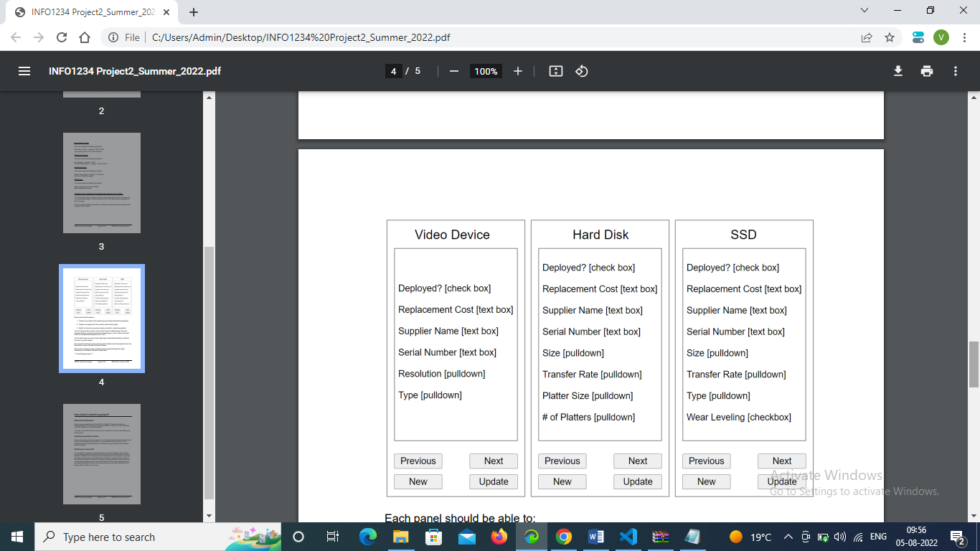Select page 4 thumbnail in the sidebar
The image size is (980, 551).
click(x=102, y=319)
